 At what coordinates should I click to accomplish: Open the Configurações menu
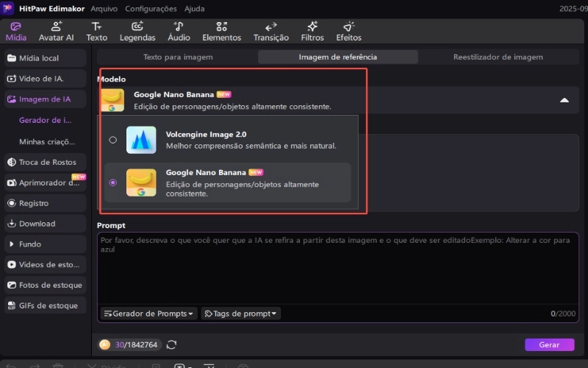point(151,9)
